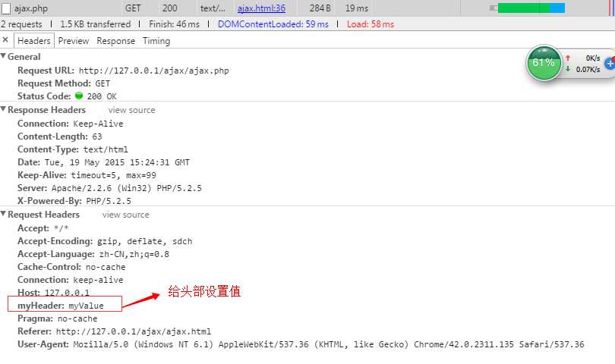Click the upload speed 0K/s indicator
Image resolution: width=615 pixels, height=364 pixels.
click(x=583, y=58)
